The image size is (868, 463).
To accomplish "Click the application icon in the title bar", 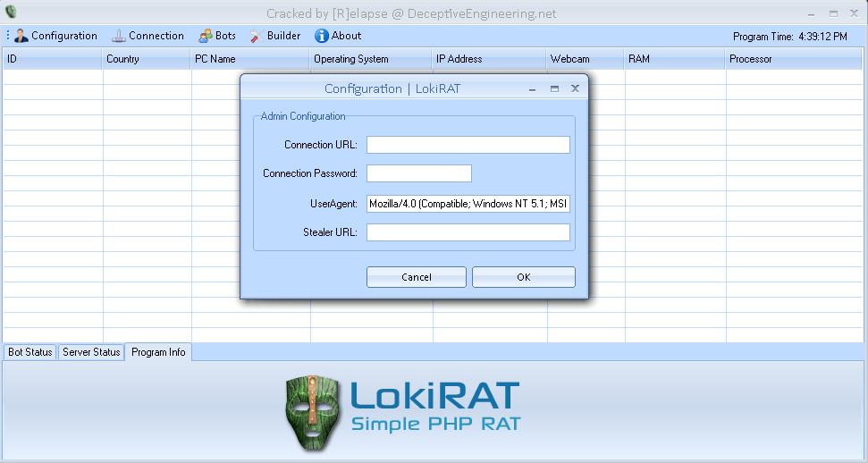I will 11,13.
